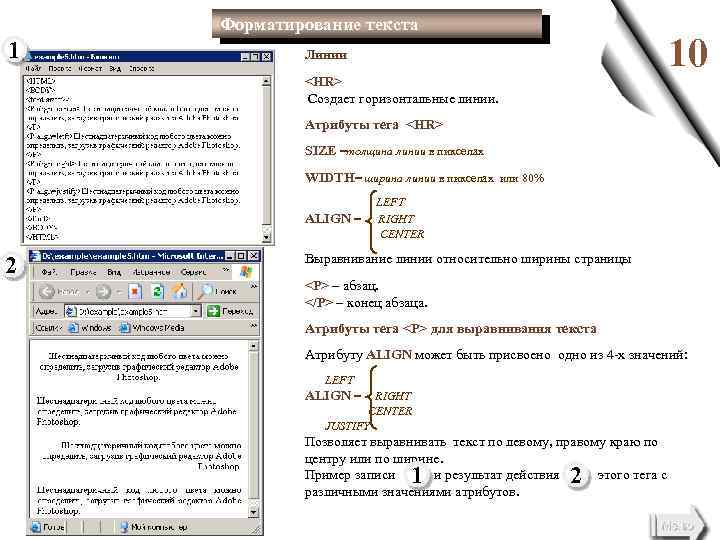This screenshot has height=540, width=720.
Task: Minimize the Notepad window
Action: [245, 57]
